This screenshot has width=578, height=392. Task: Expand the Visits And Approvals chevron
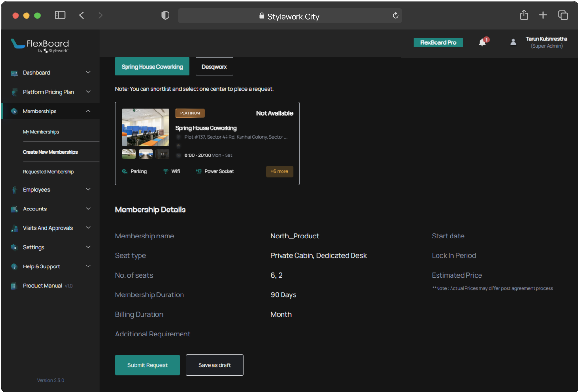tap(88, 228)
